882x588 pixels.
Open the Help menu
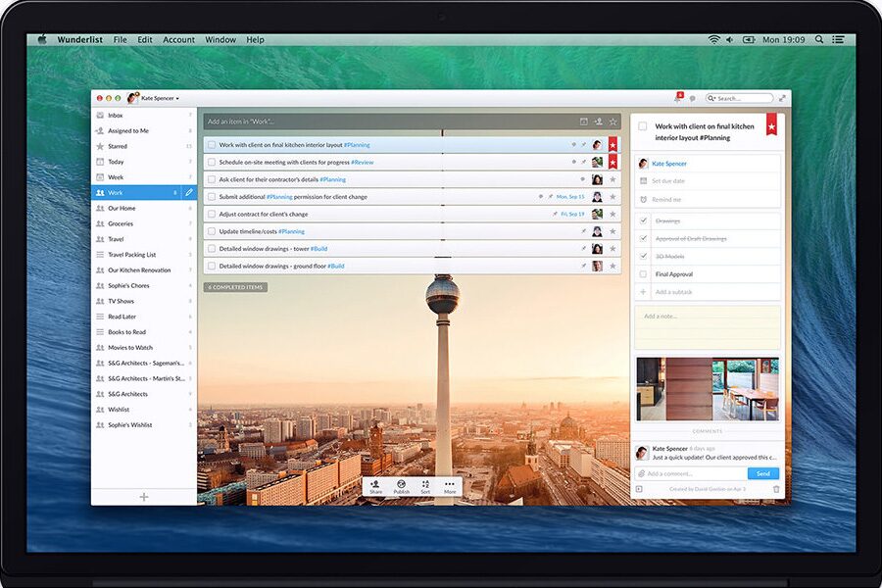pyautogui.click(x=255, y=39)
